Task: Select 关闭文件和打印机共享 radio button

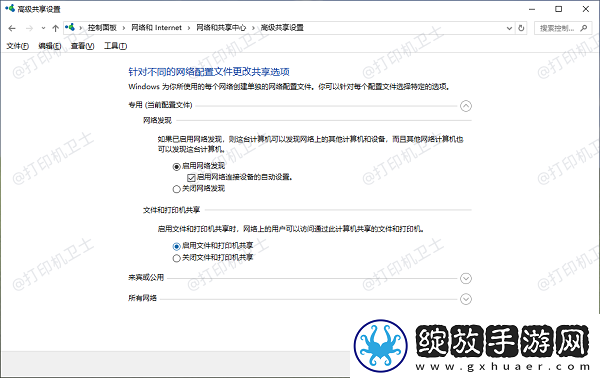Action: 176,258
